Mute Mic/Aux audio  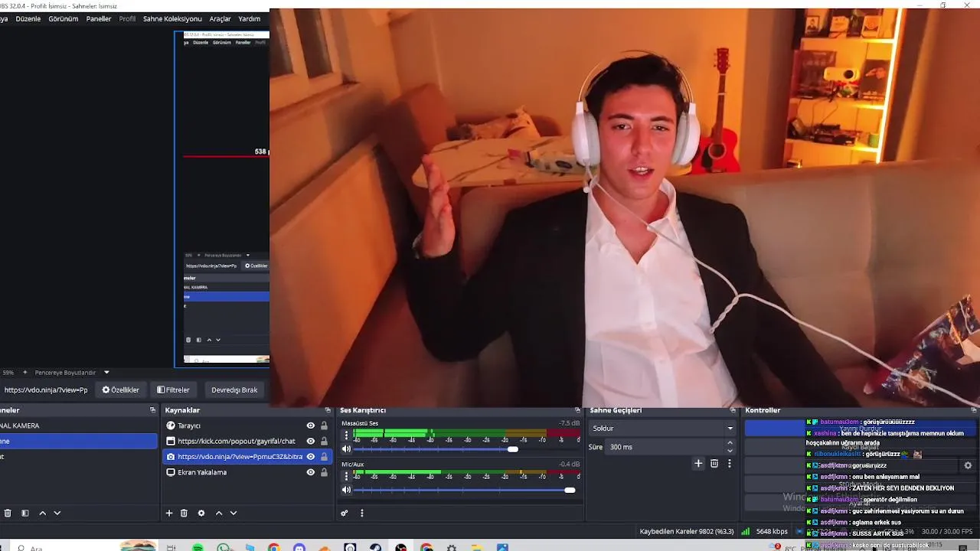pos(346,490)
